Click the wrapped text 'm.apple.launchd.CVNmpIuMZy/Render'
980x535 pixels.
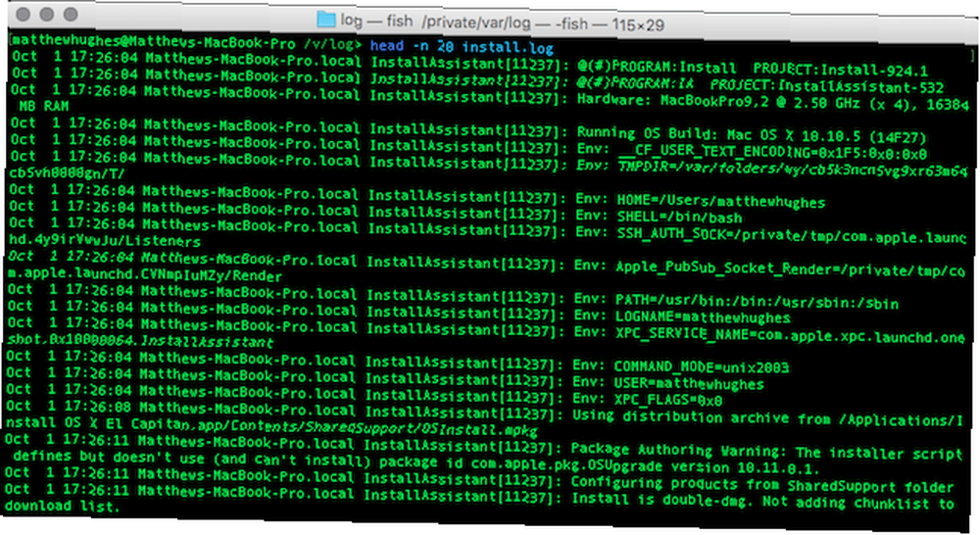[144, 273]
